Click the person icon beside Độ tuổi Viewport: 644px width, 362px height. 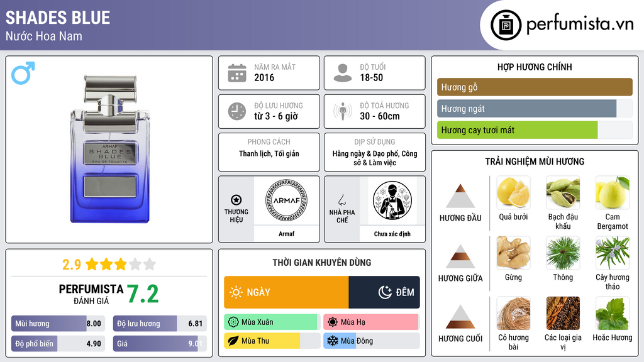343,73
